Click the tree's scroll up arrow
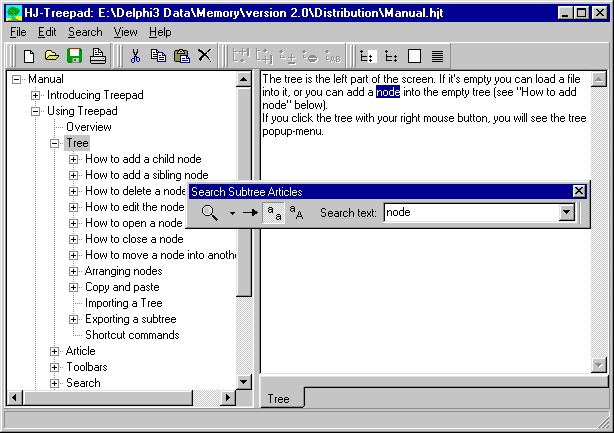This screenshot has height=433, width=614. (x=244, y=79)
